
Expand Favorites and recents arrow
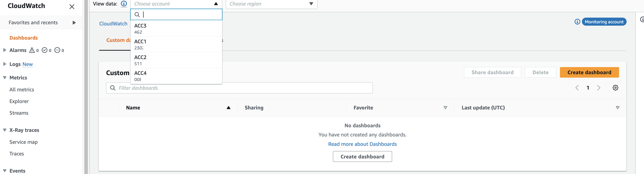(x=74, y=23)
